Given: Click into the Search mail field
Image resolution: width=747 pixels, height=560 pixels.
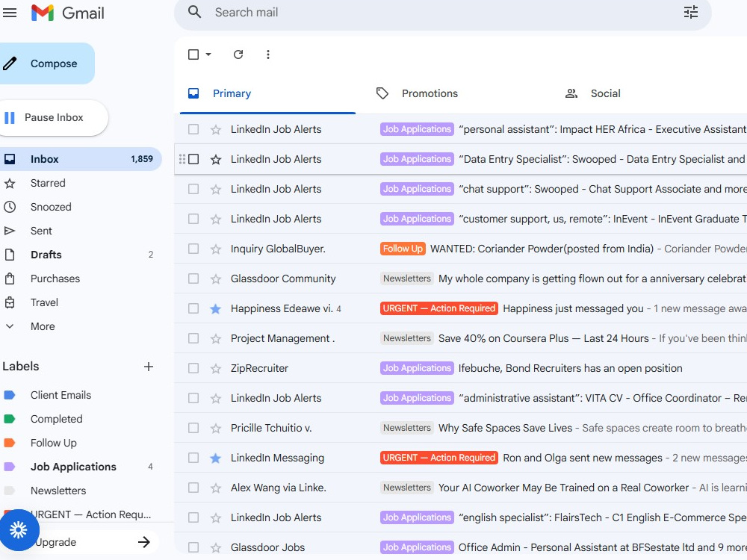Looking at the screenshot, I should tap(443, 13).
